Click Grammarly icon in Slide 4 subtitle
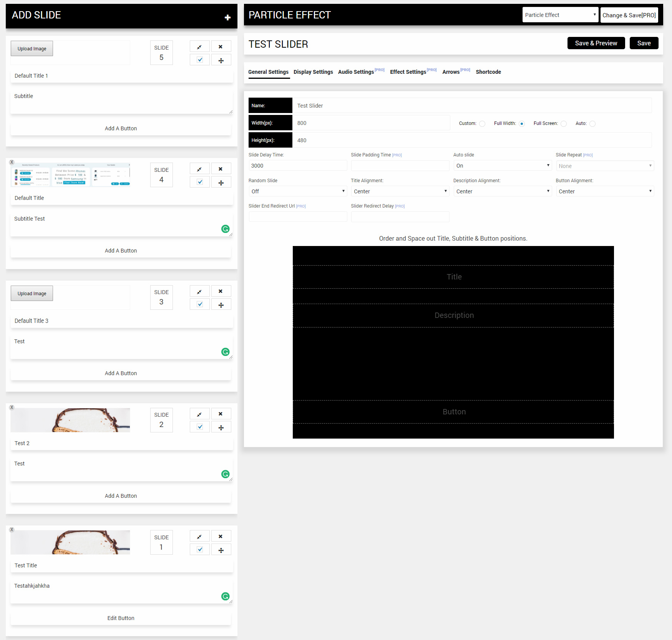 [x=226, y=229]
